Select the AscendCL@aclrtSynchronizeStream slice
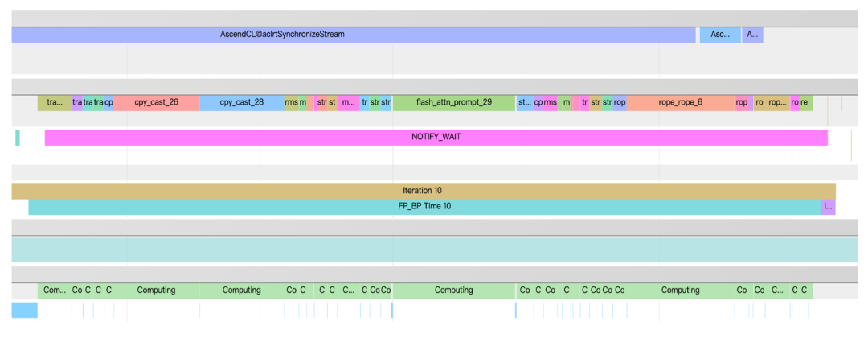The width and height of the screenshot is (868, 338). pyautogui.click(x=354, y=35)
